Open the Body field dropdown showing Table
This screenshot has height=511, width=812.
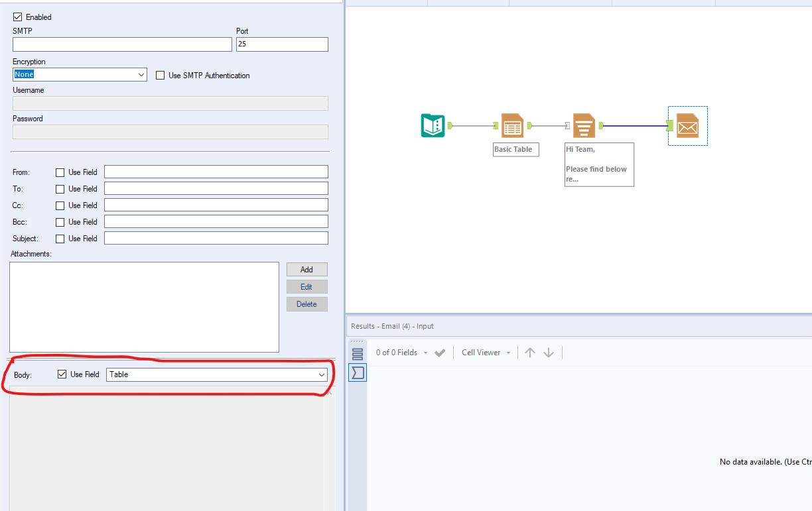[322, 374]
